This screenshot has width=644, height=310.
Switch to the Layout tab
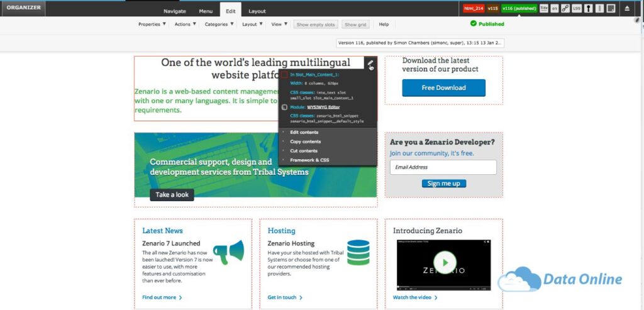257,11
